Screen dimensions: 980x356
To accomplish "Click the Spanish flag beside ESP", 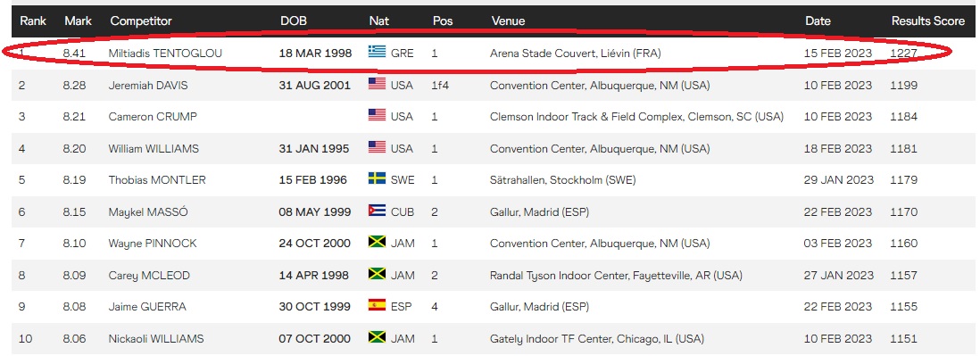I will [377, 305].
